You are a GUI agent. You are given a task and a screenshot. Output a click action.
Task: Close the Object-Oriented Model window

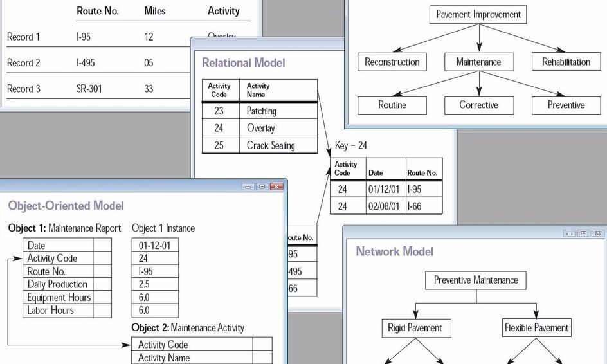276,187
